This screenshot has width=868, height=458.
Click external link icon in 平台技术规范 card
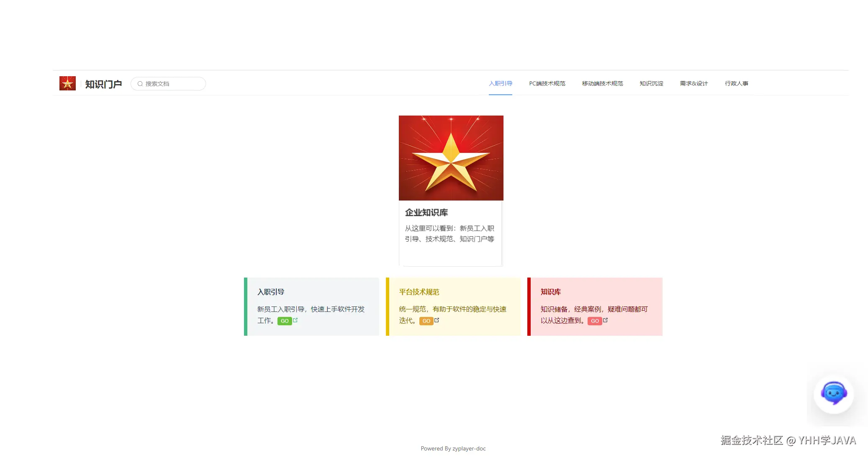pos(437,320)
